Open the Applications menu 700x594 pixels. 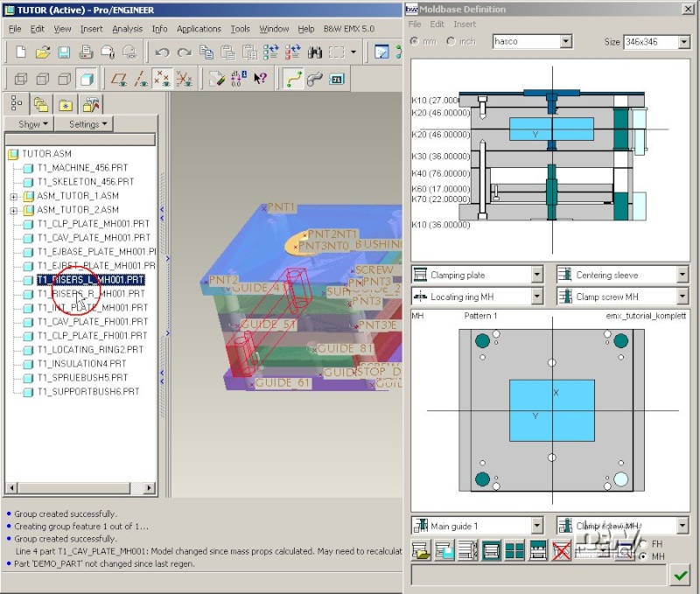[199, 29]
